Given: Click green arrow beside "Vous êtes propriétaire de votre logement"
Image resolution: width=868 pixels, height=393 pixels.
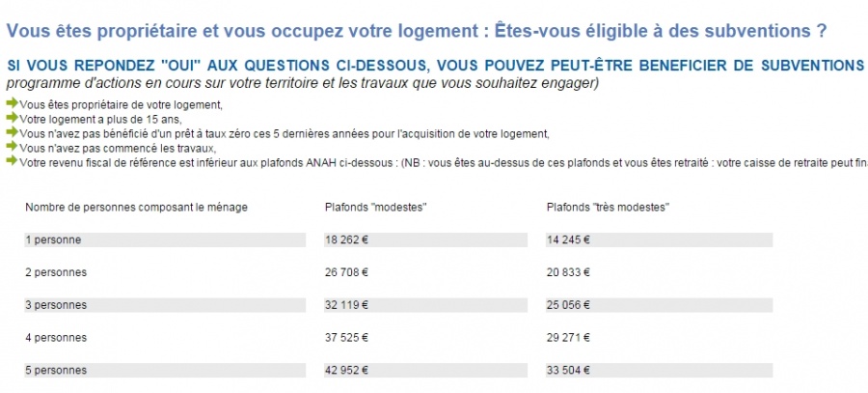Looking at the screenshot, I should coord(12,103).
